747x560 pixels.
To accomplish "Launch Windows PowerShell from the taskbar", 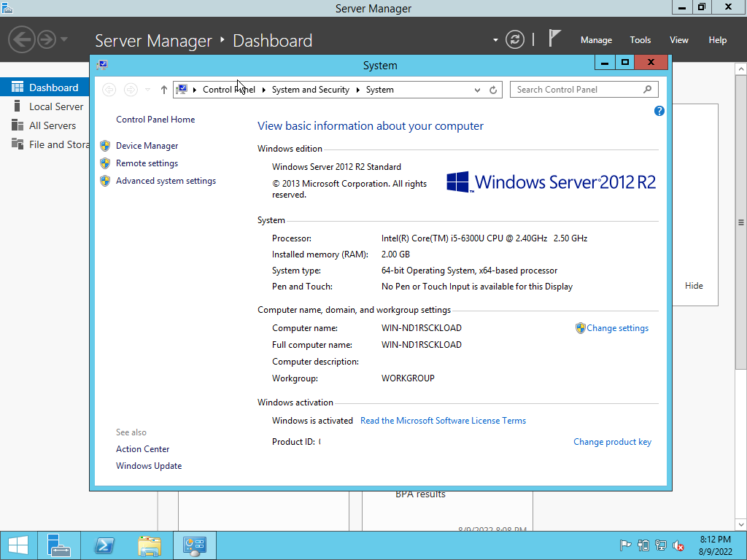I will pyautogui.click(x=104, y=545).
